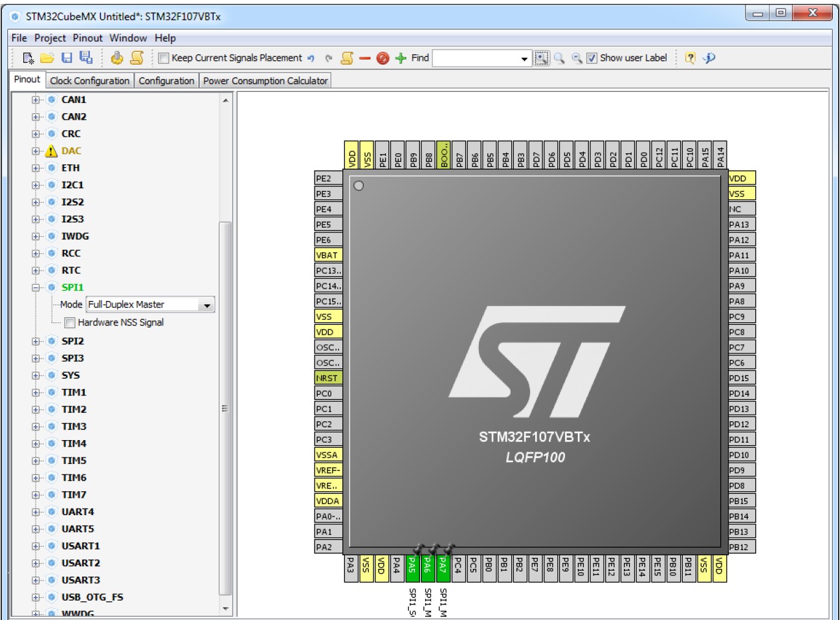The image size is (840, 620).
Task: Enable the Hardware NSS Signal checkbox
Action: (70, 323)
